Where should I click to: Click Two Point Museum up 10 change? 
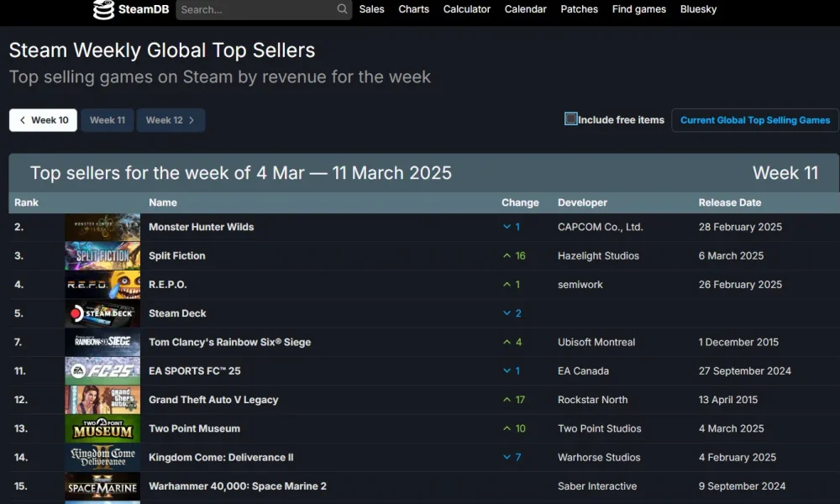pos(514,428)
